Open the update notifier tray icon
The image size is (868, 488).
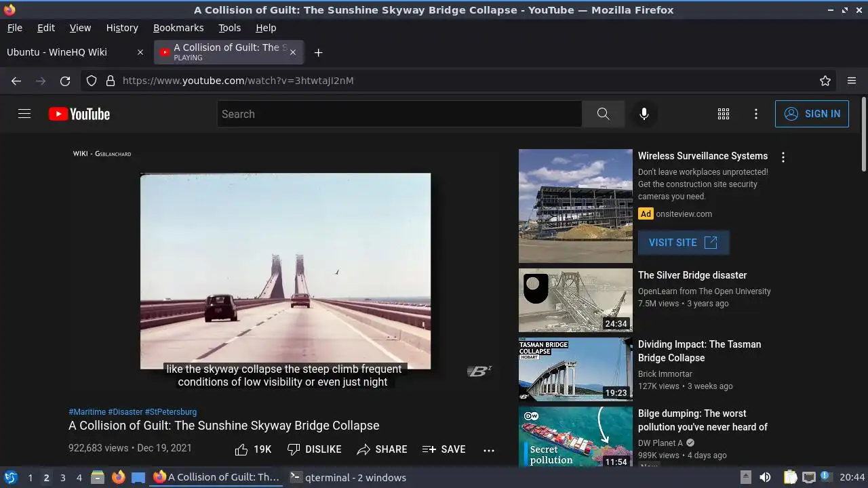point(825,477)
